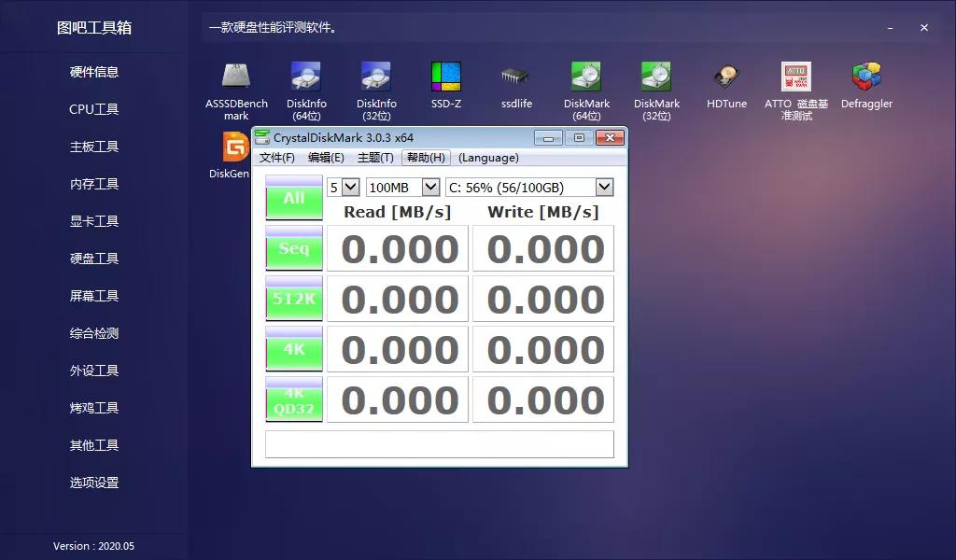Open DiskMark (32位) icon
956x560 pixels.
click(x=656, y=77)
